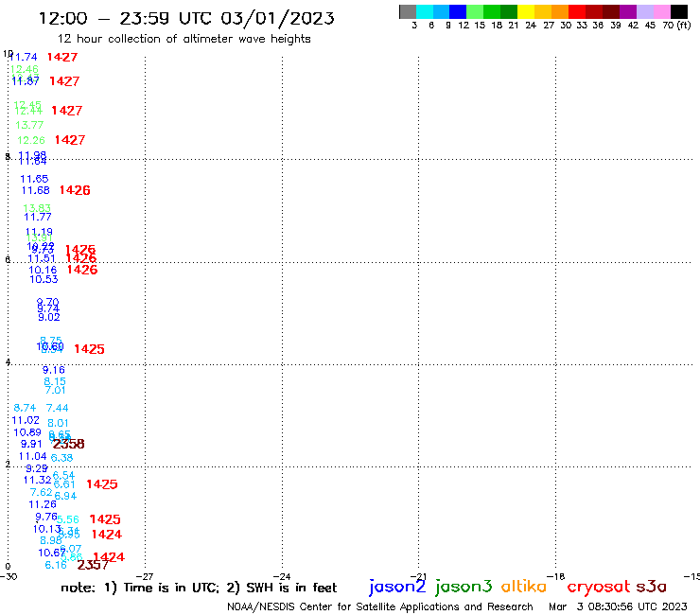Image resolution: width=700 pixels, height=615 pixels.
Task: Click the blue wave height 11.04
Action: pos(32,456)
